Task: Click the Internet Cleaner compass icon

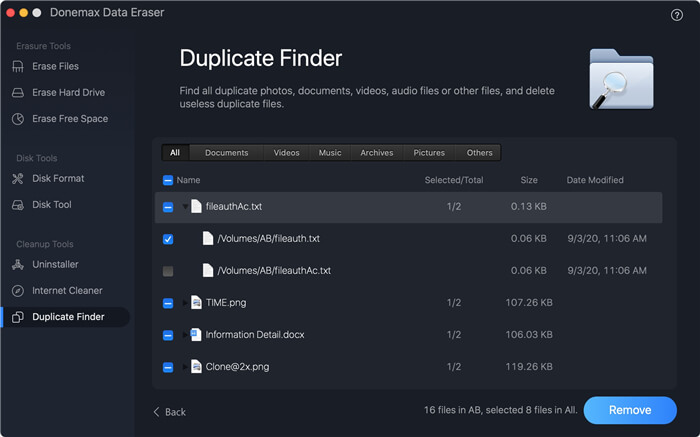Action: click(18, 291)
